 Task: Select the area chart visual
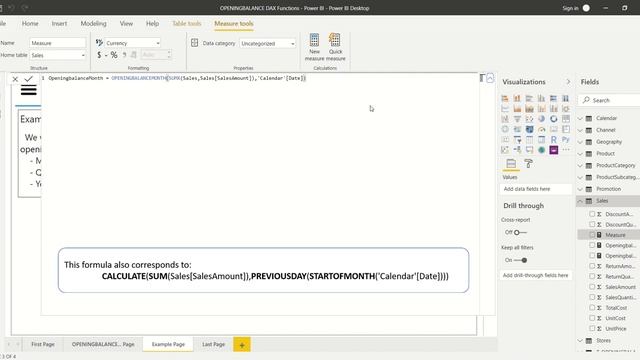[x=517, y=109]
